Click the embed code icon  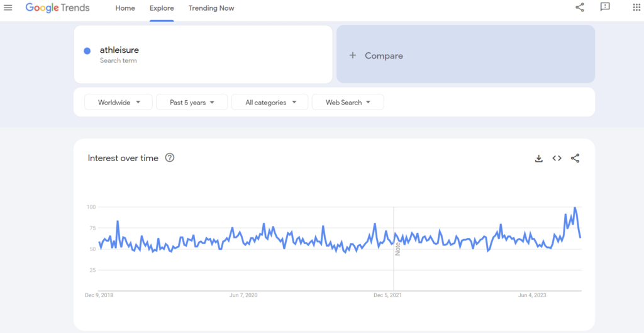(557, 159)
